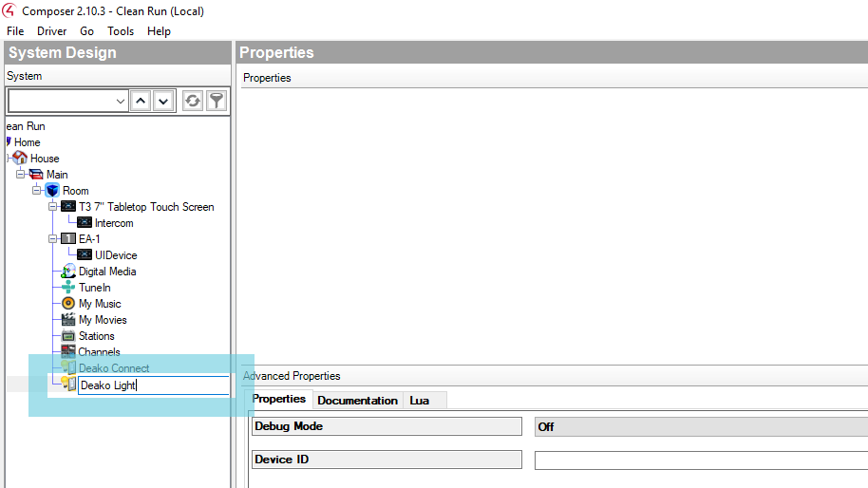Screen dimensions: 868x488
Task: Select the Deako Connect driver
Action: (x=114, y=368)
